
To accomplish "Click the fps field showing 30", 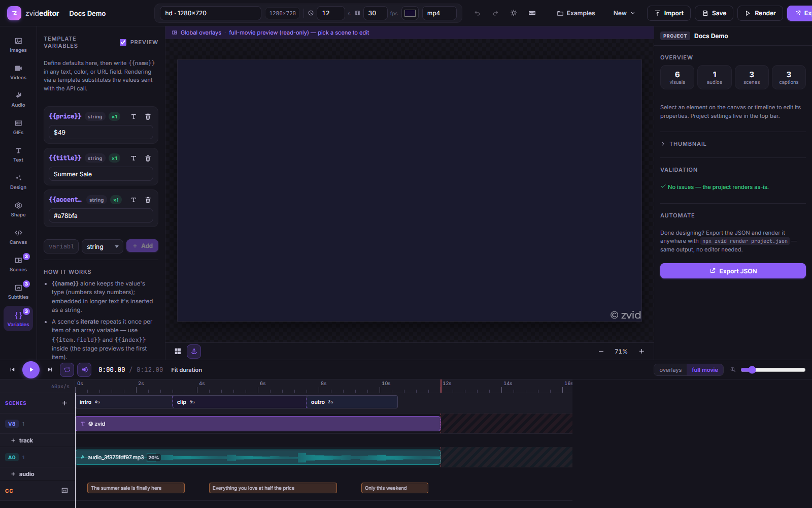I will click(376, 13).
